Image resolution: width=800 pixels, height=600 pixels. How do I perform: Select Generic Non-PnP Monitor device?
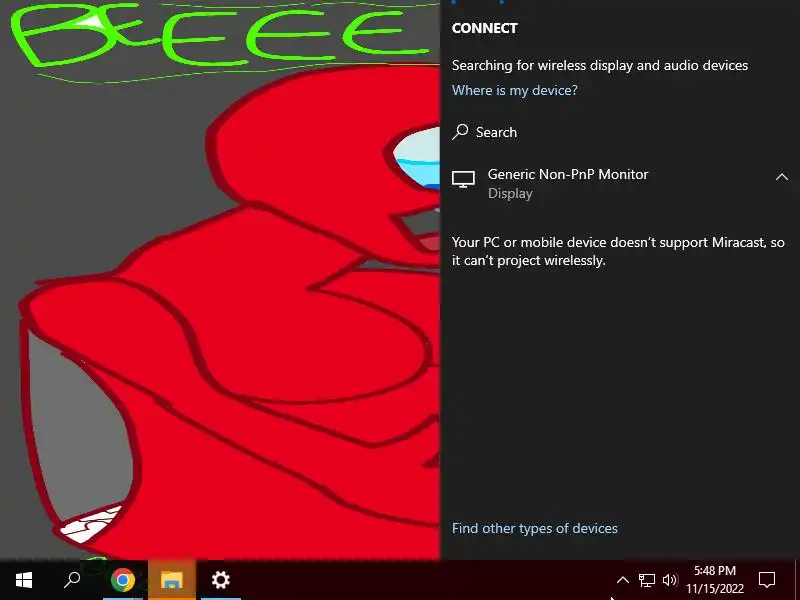pyautogui.click(x=620, y=183)
